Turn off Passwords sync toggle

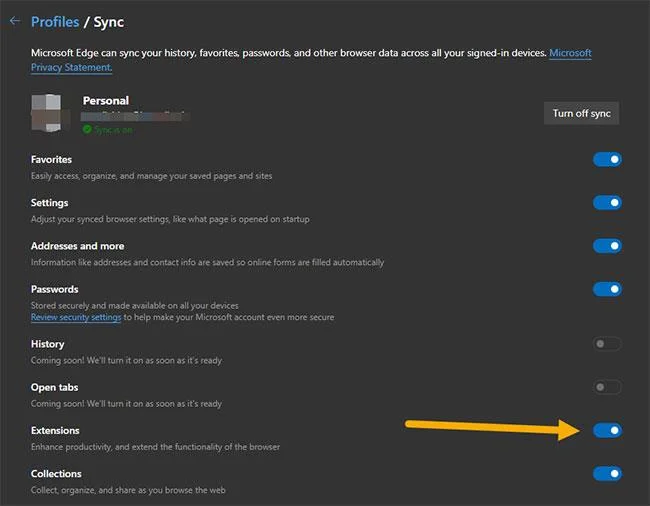pos(607,289)
